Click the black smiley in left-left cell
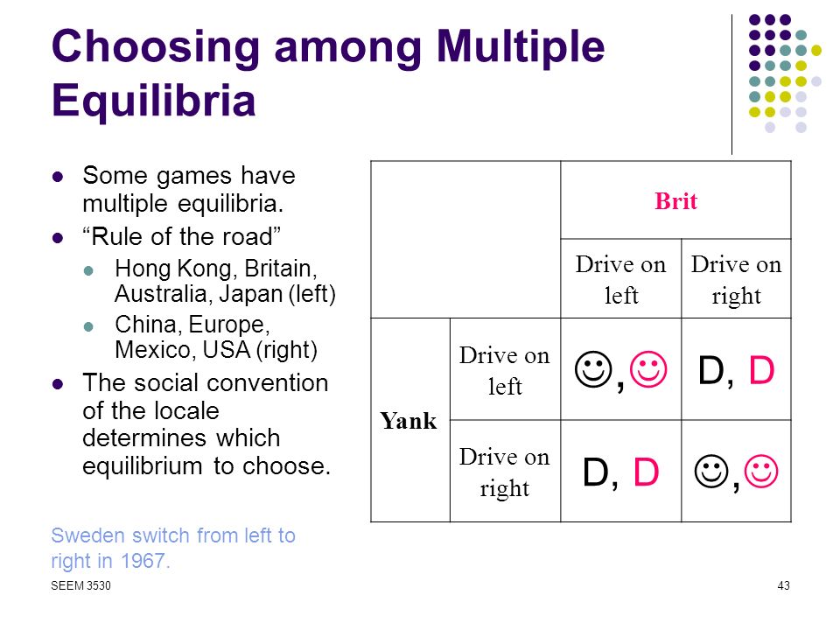The width and height of the screenshot is (840, 630). [593, 369]
